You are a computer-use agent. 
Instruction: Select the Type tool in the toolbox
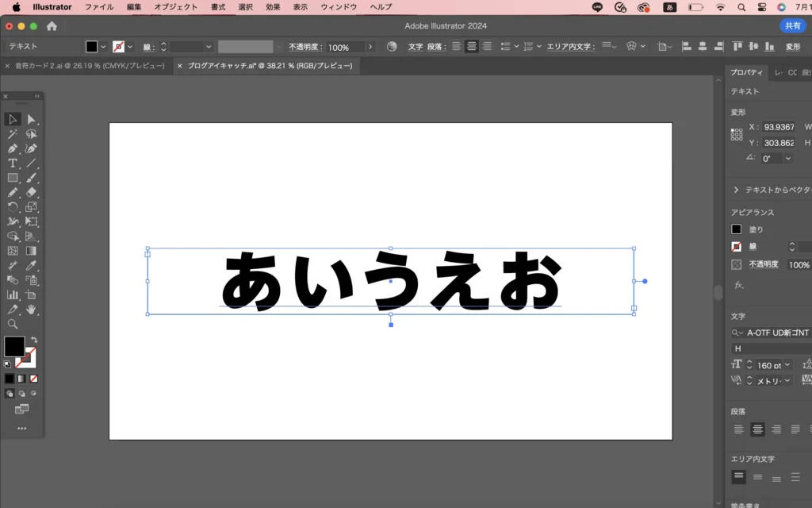13,164
